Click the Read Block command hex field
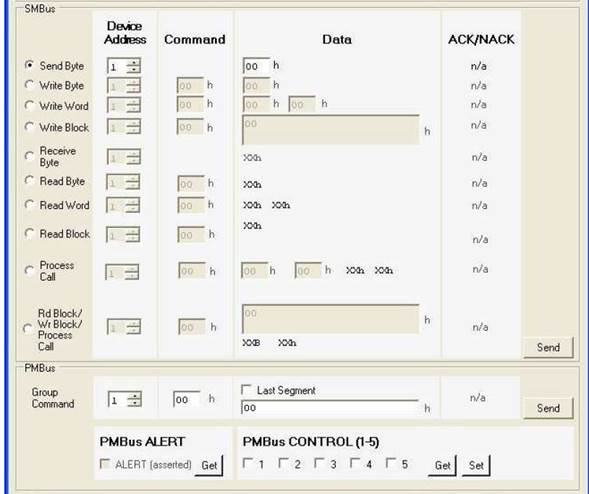This screenshot has height=494, width=589. click(191, 234)
